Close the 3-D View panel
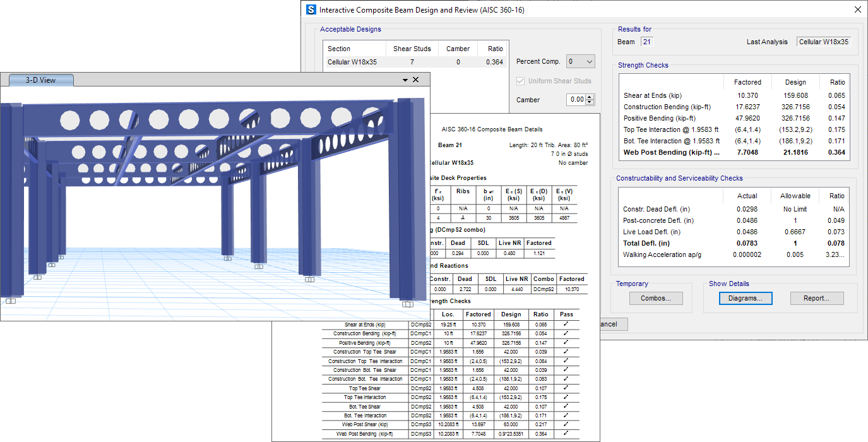The image size is (868, 442). (x=415, y=80)
